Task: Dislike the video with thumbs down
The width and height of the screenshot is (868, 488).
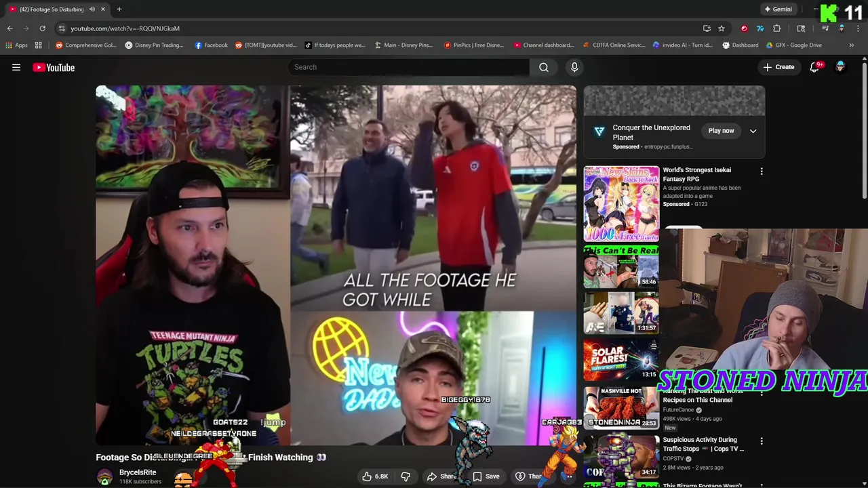Action: [x=406, y=476]
